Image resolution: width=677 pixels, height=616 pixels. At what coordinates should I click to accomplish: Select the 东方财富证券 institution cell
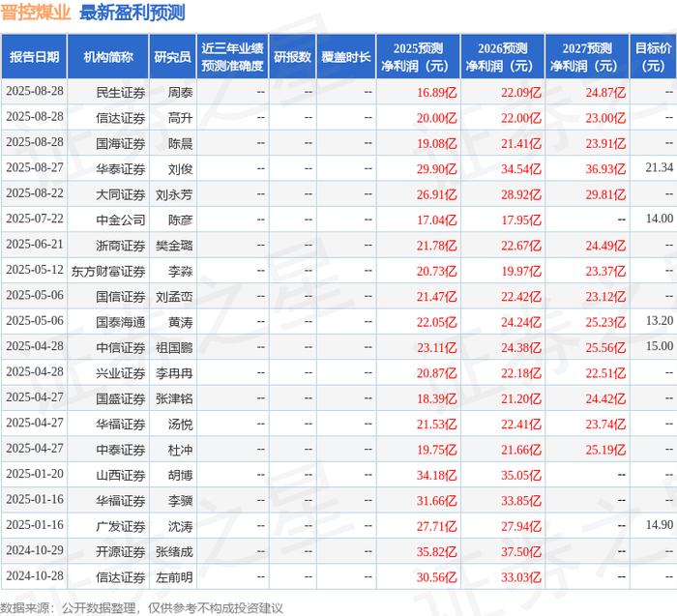108,271
